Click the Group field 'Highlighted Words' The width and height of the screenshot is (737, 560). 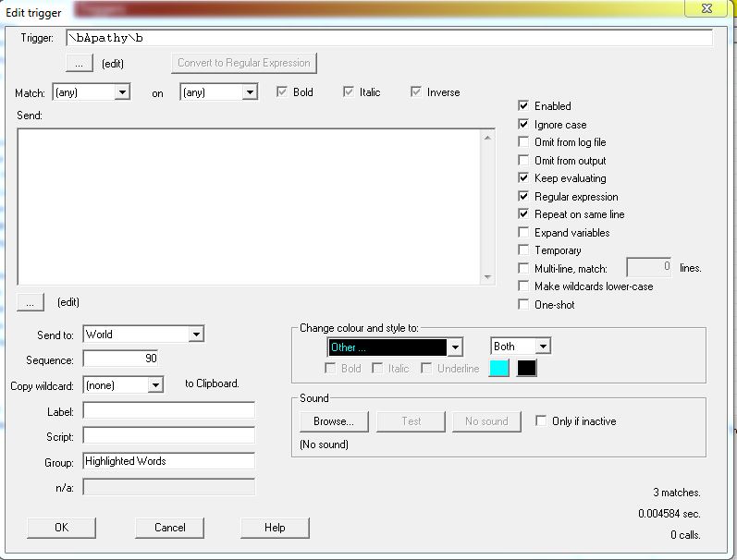coord(168,461)
